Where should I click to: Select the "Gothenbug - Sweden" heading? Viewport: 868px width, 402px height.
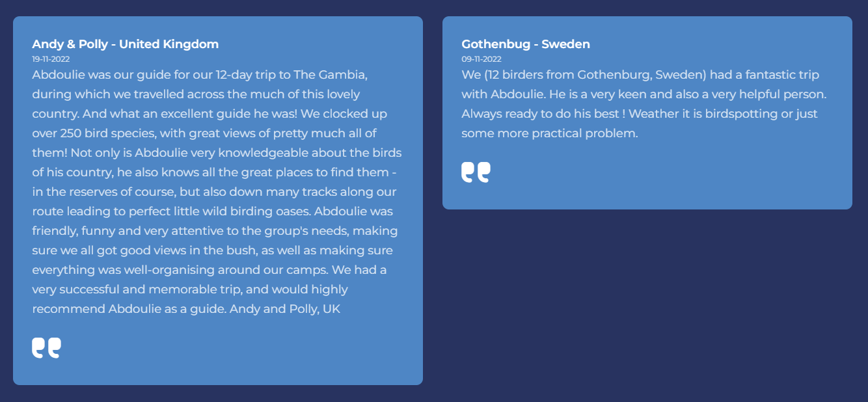(526, 44)
